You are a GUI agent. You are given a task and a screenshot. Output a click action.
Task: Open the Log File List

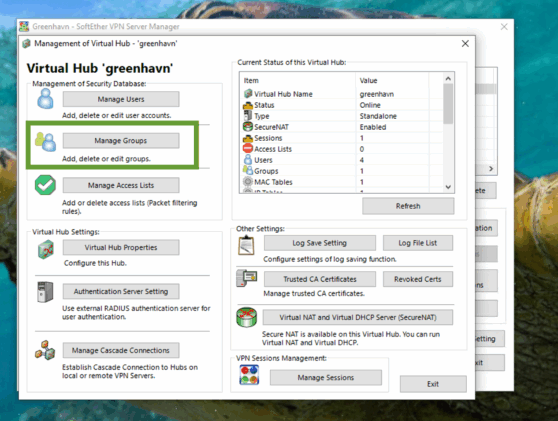tap(418, 243)
